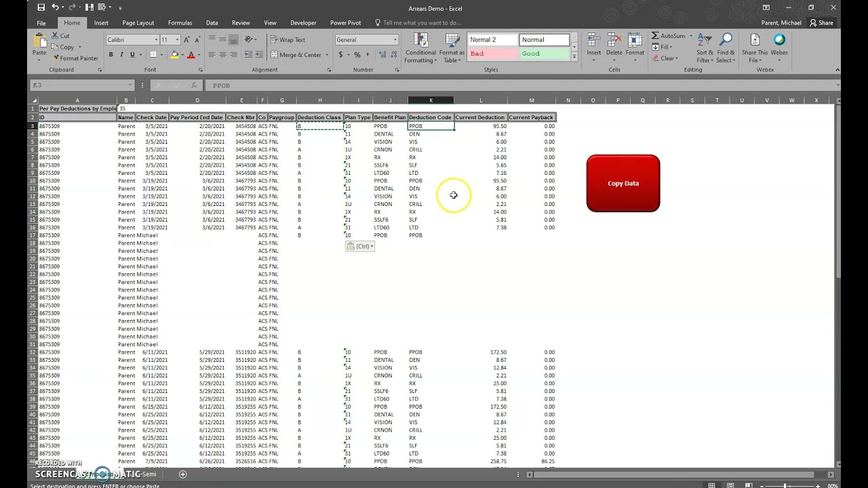Click Decrease Decimal icon
Viewport: 868px width, 488px height.
tap(393, 55)
